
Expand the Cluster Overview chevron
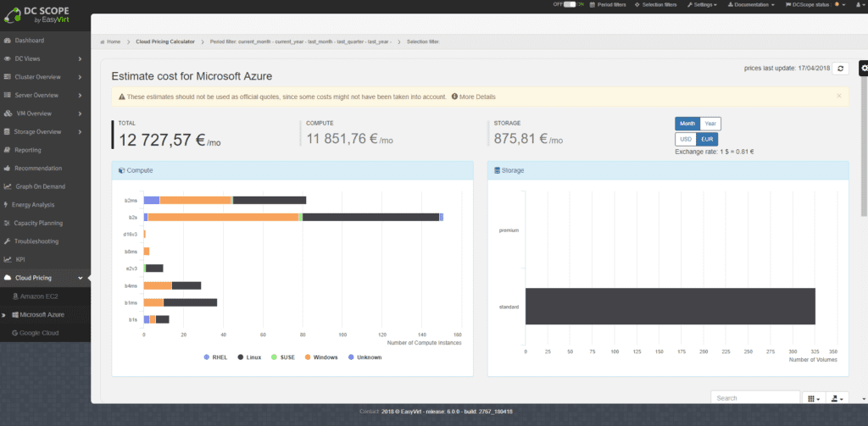[81, 77]
